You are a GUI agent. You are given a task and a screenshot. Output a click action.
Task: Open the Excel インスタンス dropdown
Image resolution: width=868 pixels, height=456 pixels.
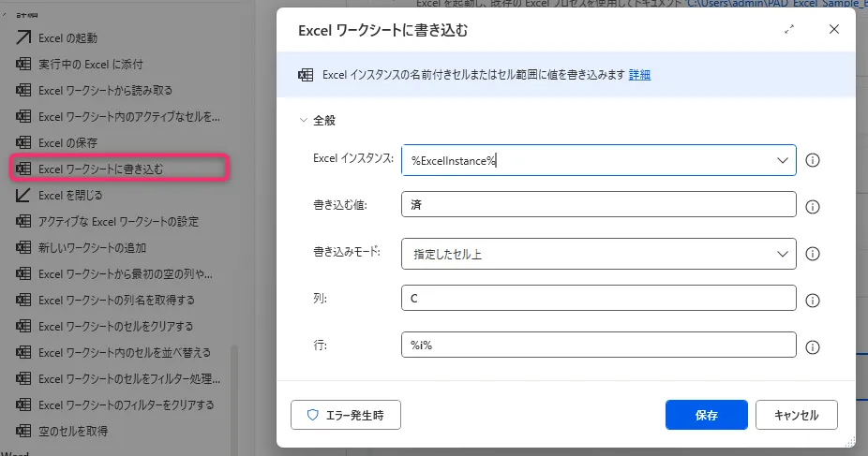click(x=783, y=160)
